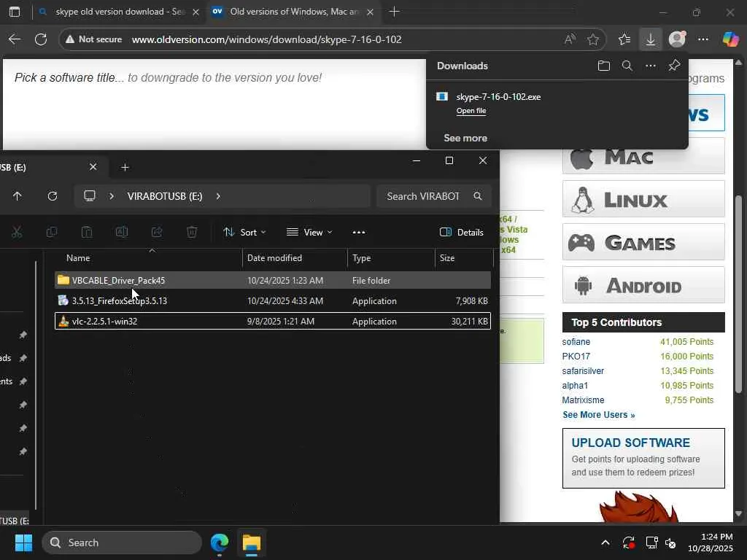The image size is (747, 560).
Task: Click the This PC monitor icon in breadcrumb
Action: 90,196
